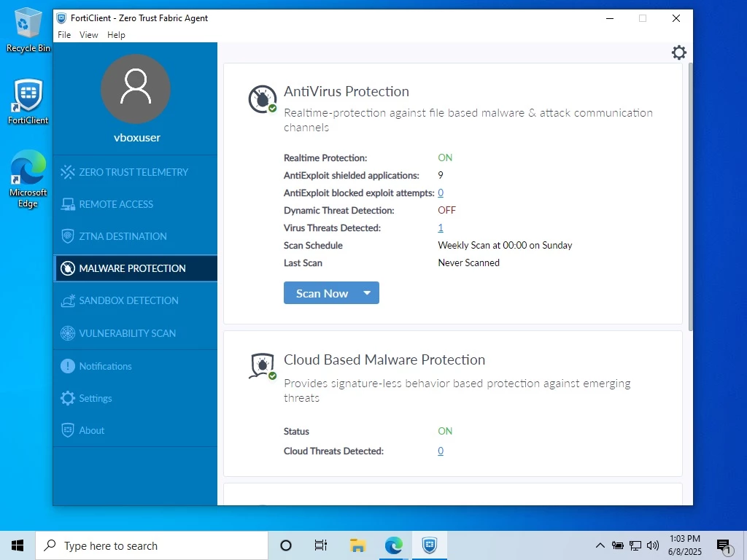Open the sidebar Settings page
This screenshot has height=560, width=747.
tap(135, 398)
